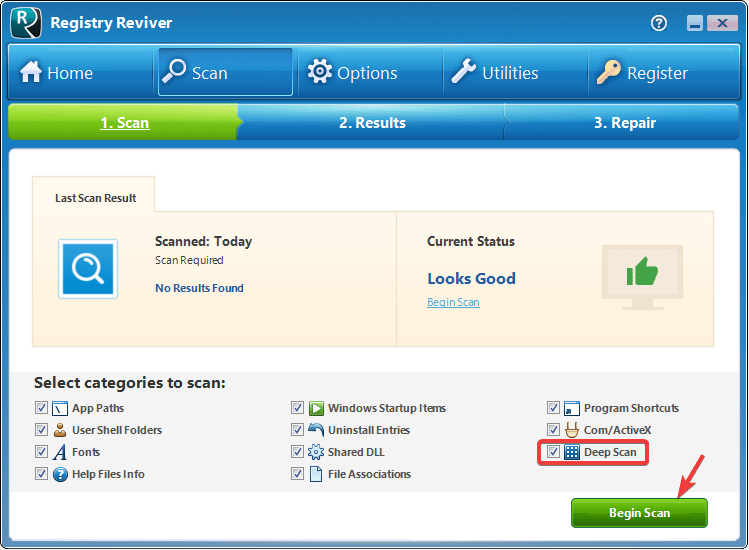Click the Deep Scan label

[x=610, y=452]
